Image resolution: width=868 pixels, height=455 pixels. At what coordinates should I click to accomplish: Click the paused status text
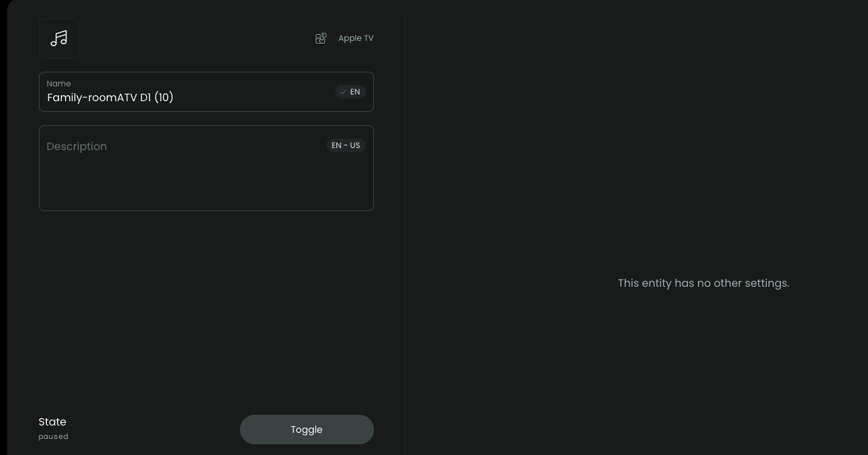click(x=54, y=437)
